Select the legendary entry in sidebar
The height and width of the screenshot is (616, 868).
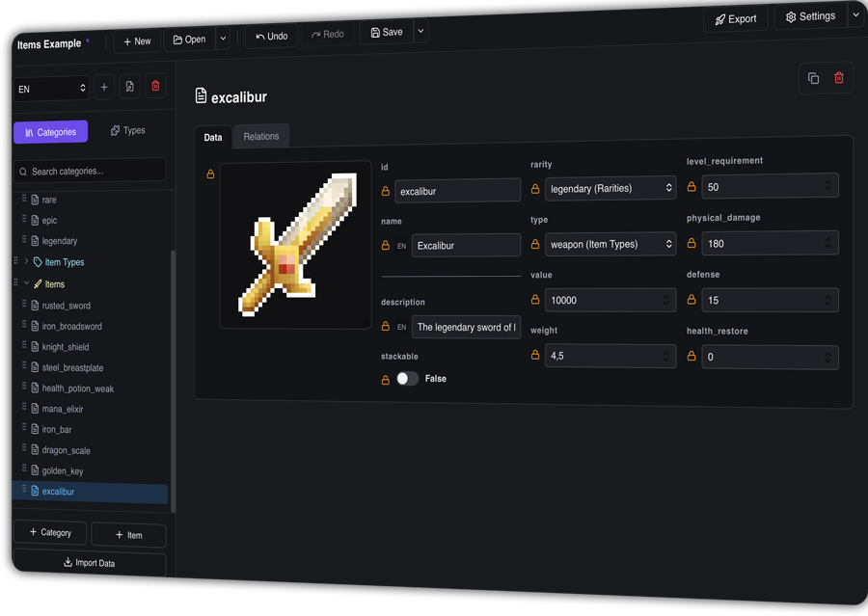click(60, 241)
